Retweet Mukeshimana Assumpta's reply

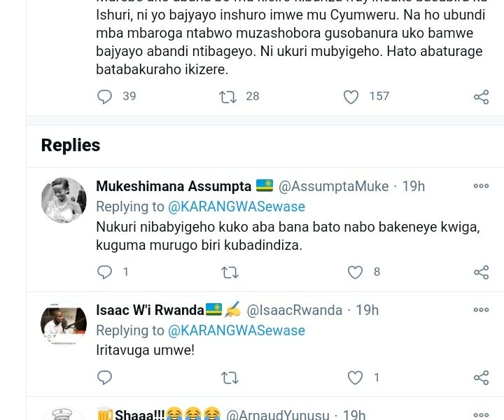pyautogui.click(x=230, y=272)
